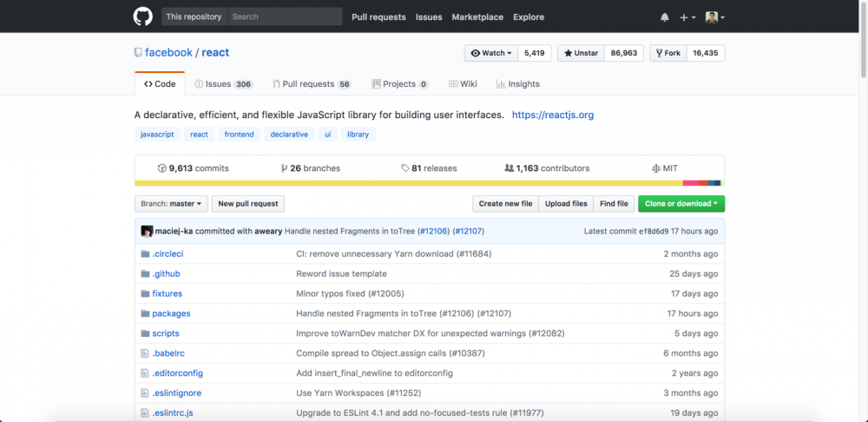Open the maciej-ka author link
868x422 pixels.
tap(174, 231)
